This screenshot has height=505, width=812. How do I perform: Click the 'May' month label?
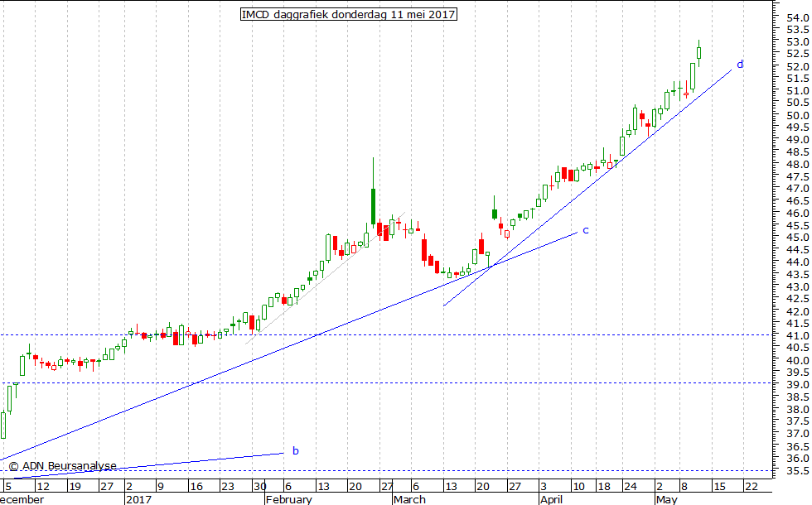(x=666, y=499)
